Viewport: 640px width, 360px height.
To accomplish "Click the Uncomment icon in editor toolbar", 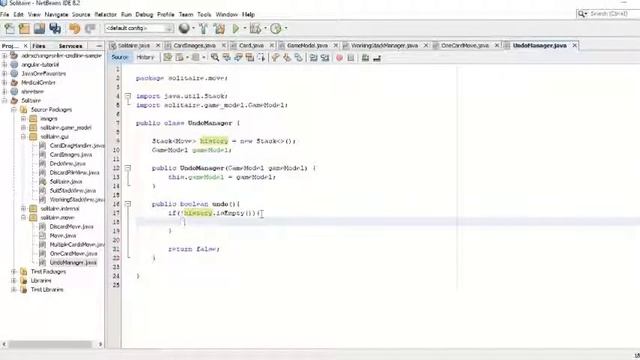I will coord(377,58).
